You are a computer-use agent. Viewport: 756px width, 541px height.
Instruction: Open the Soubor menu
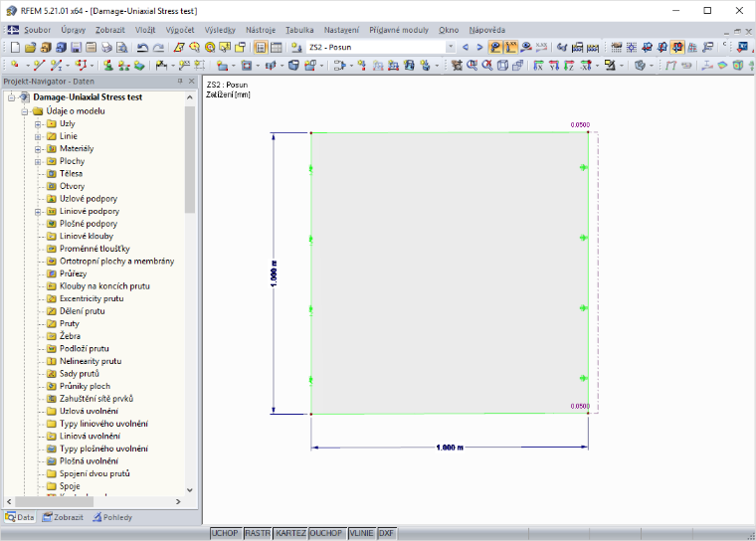pyautogui.click(x=37, y=30)
